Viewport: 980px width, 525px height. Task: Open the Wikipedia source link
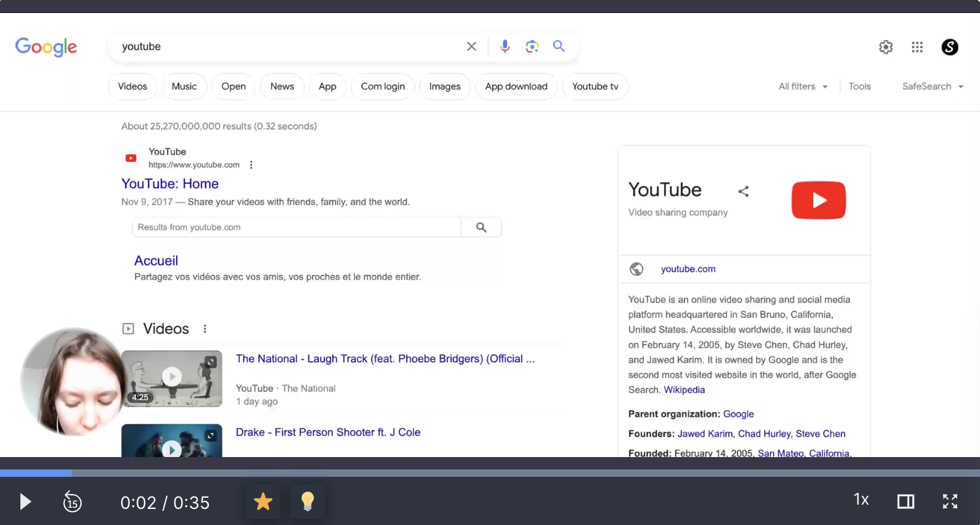pos(685,390)
